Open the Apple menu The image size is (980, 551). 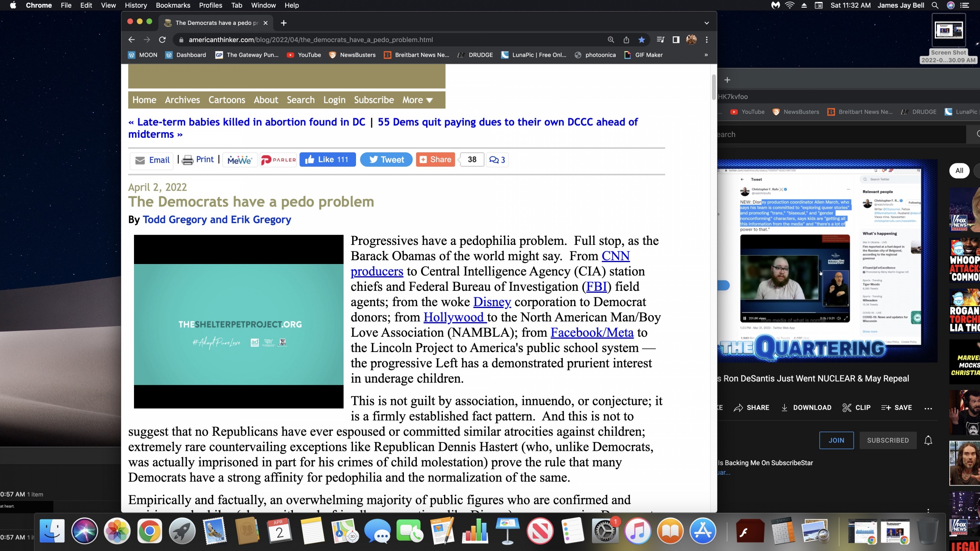(x=13, y=5)
